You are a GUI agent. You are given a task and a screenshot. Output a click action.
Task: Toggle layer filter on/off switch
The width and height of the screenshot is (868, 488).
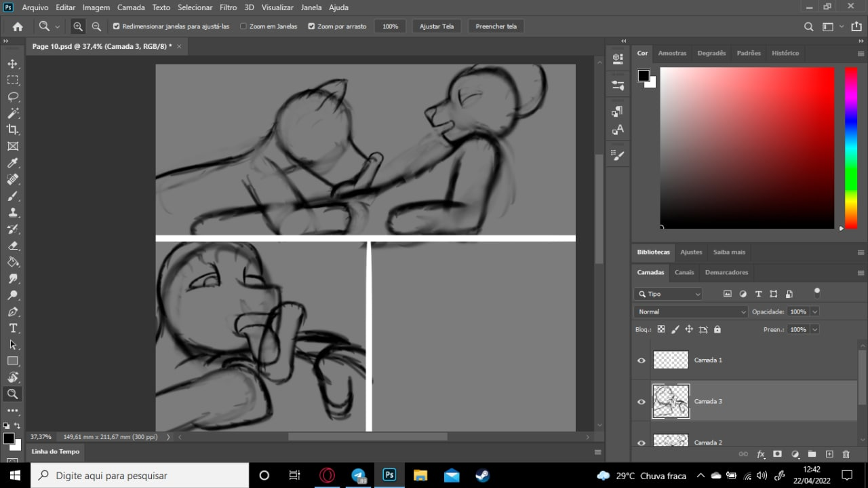click(816, 293)
